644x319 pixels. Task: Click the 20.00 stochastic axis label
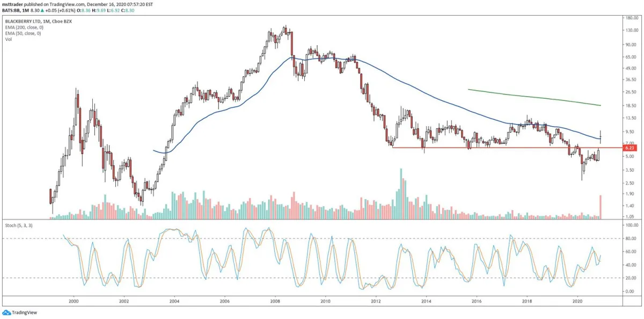[630, 278]
